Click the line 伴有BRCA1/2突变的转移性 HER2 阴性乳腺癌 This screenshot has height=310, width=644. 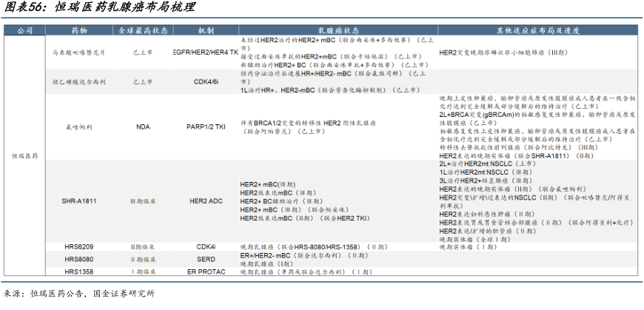[x=308, y=123]
